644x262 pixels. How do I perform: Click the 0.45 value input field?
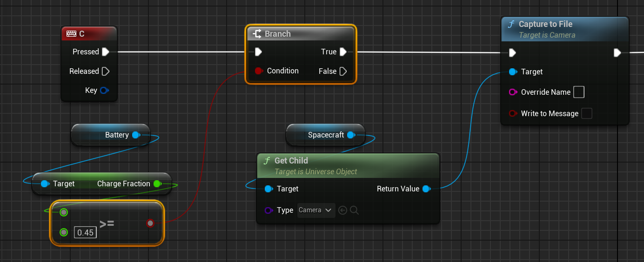(x=86, y=232)
